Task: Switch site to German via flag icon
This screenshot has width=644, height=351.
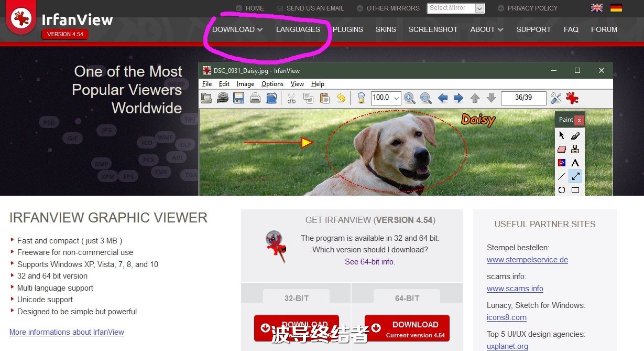Action: pos(616,7)
